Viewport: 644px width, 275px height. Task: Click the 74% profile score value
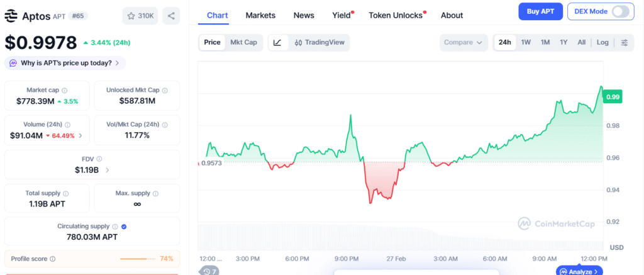[166, 259]
